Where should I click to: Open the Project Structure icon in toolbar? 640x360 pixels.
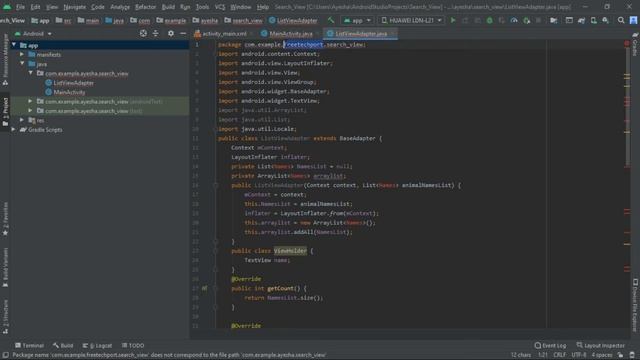[x=554, y=20]
